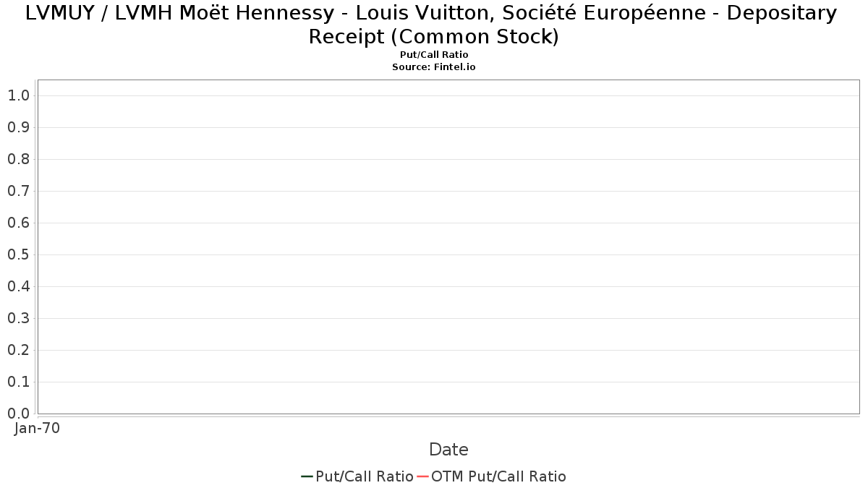The image size is (868, 488).
Task: Click the Put/Call Ratio subtitle text
Action: coord(434,55)
